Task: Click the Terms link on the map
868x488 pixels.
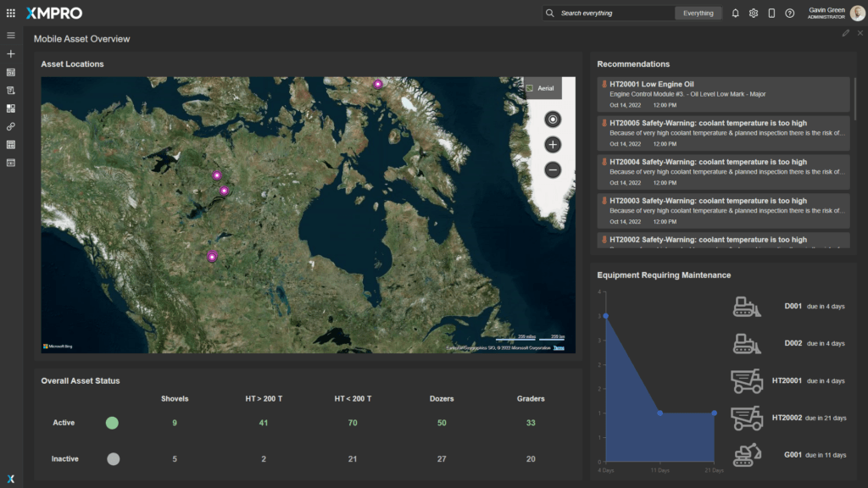Action: coord(558,347)
